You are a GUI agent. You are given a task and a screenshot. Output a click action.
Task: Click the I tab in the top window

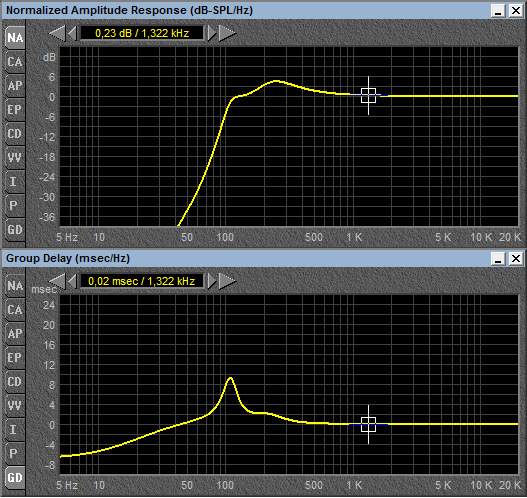point(15,182)
